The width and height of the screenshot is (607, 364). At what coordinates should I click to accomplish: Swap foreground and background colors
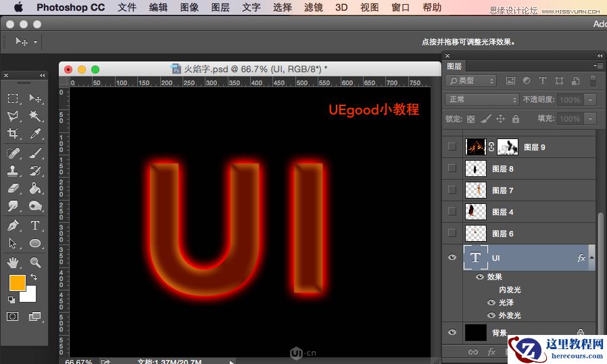pyautogui.click(x=34, y=277)
